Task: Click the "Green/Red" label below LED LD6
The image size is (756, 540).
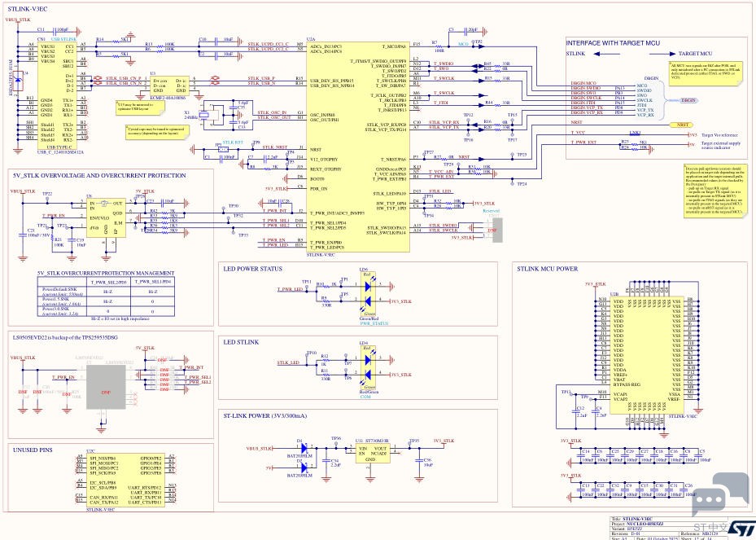Action: click(x=367, y=319)
